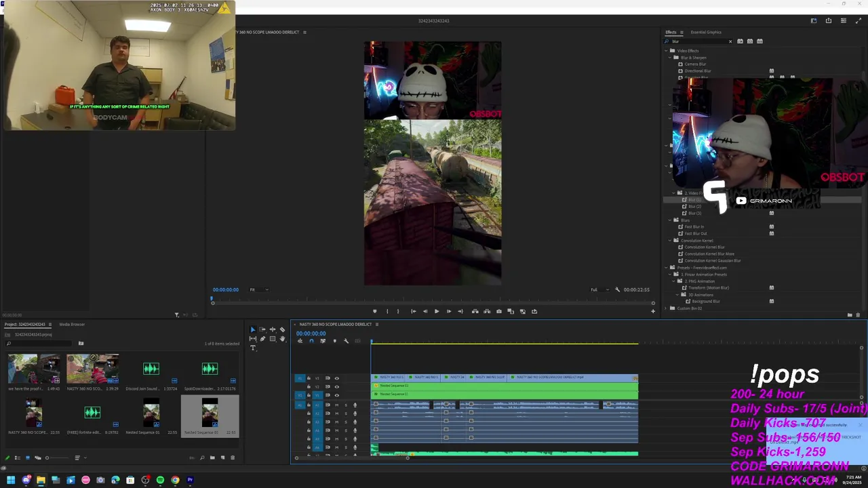Click Program Monitor playhead scrub bar

pos(433,298)
